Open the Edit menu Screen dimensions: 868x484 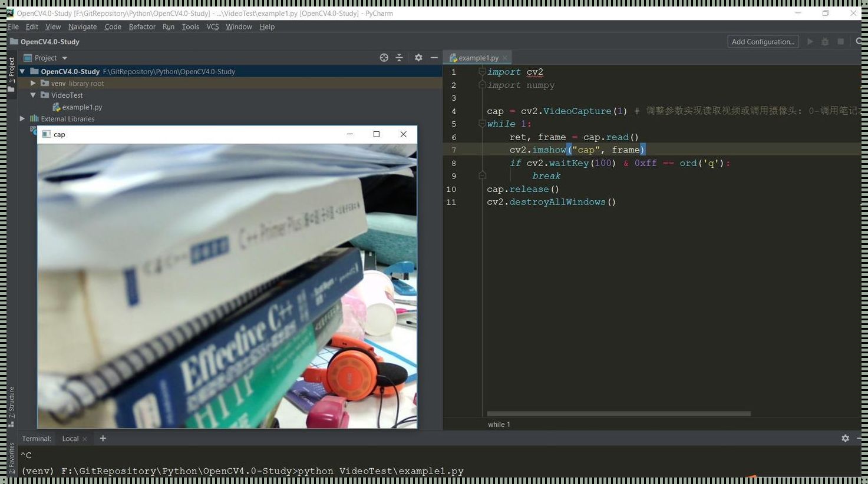(x=32, y=26)
